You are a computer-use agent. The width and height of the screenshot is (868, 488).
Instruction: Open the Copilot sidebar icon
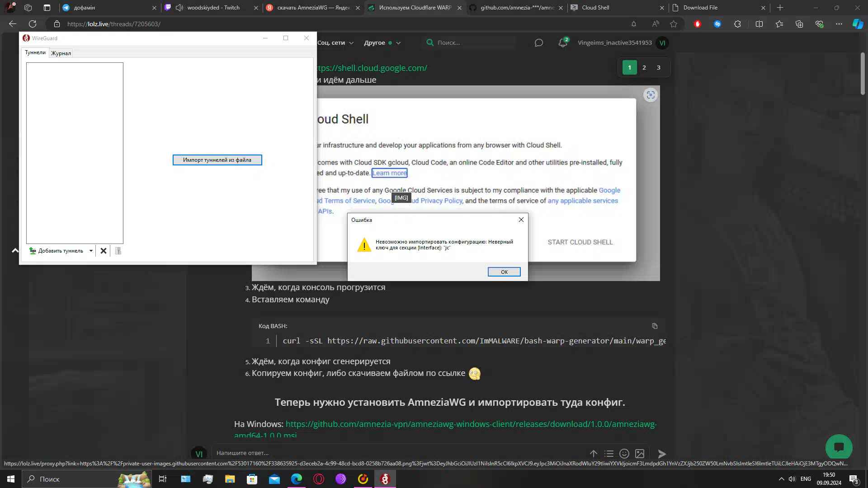tap(858, 24)
